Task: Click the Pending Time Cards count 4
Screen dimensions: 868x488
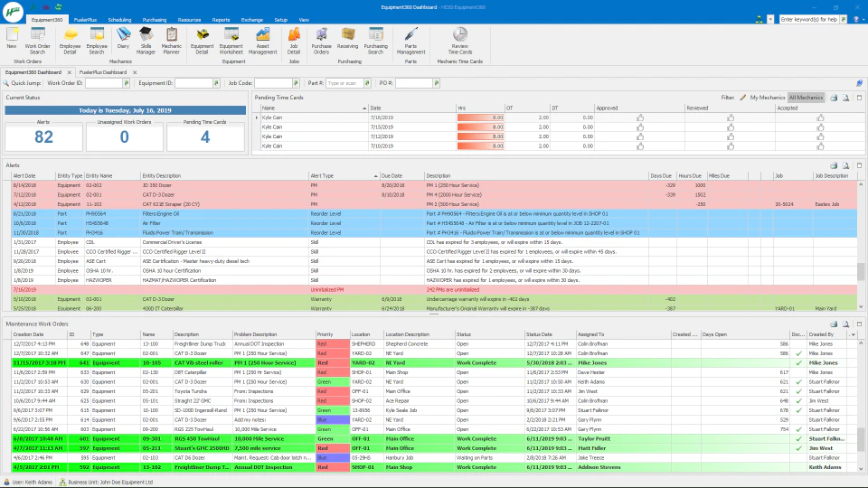Action: pos(205,136)
